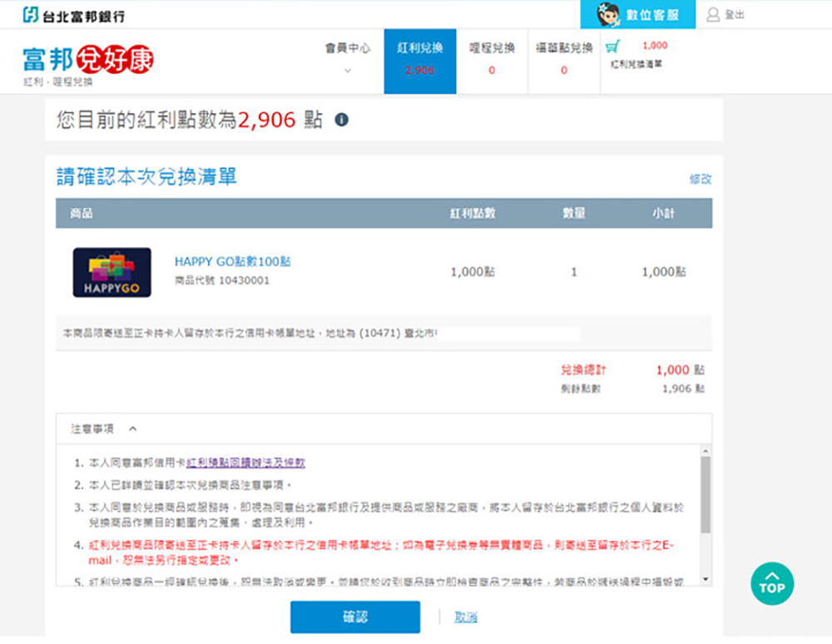
Task: Click the HAPPY GO product thumbnail
Action: coord(112,272)
